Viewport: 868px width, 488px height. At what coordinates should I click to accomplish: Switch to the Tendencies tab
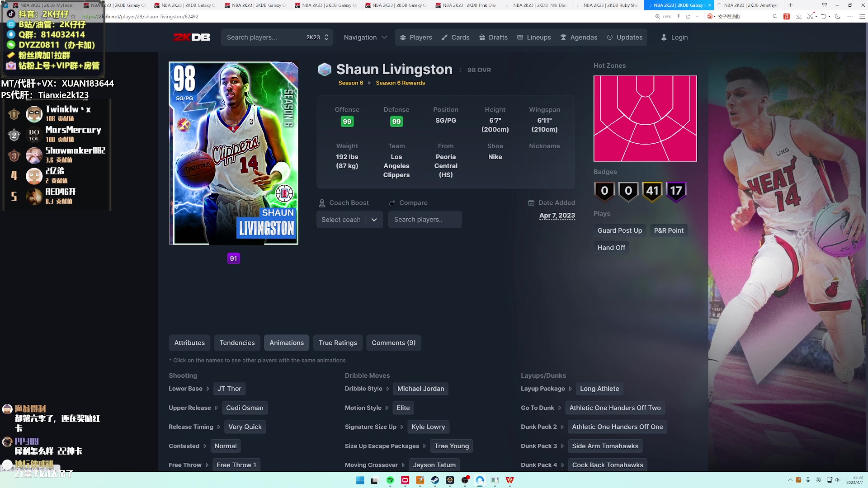pyautogui.click(x=237, y=343)
